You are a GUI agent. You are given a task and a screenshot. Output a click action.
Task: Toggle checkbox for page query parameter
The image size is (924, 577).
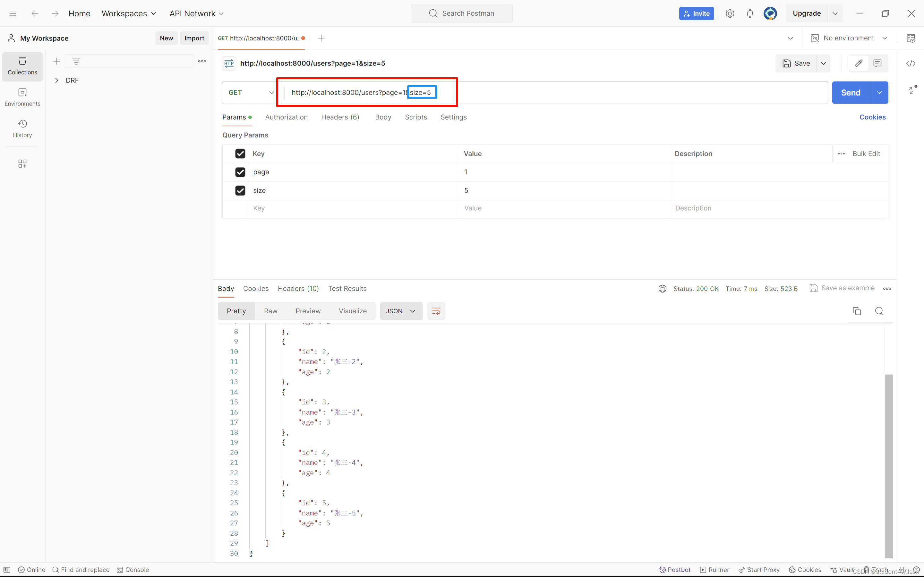point(241,172)
